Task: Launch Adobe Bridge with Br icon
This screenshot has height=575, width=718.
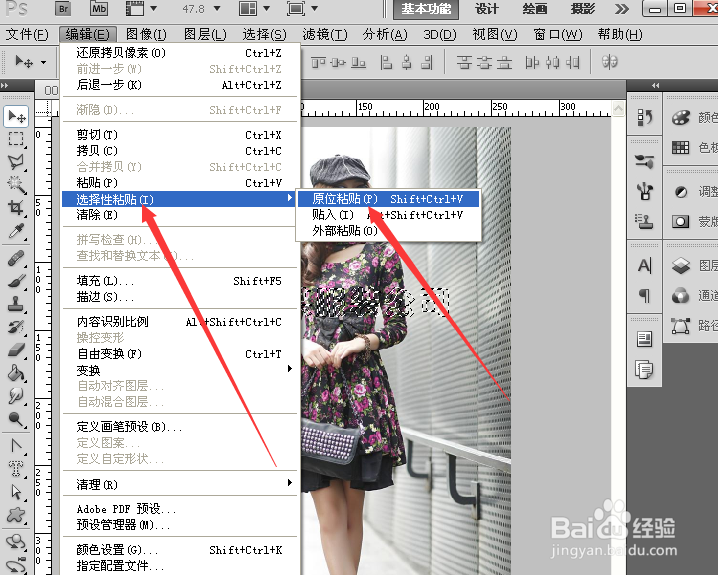Action: (x=63, y=9)
